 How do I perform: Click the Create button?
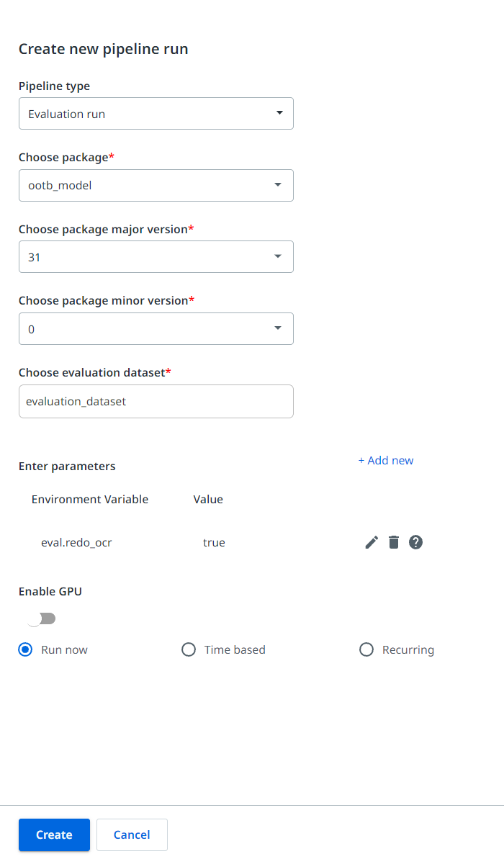click(x=54, y=834)
